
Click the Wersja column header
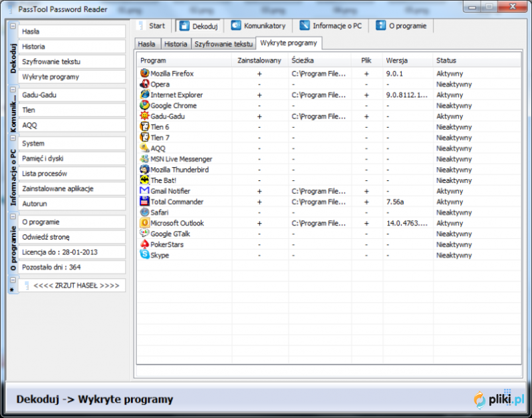[408, 61]
